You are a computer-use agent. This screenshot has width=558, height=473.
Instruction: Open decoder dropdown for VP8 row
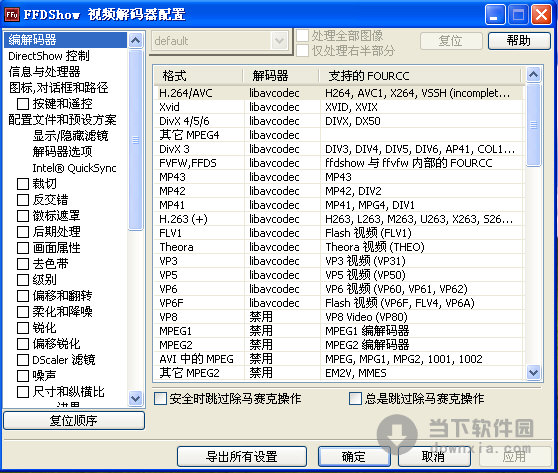point(282,317)
